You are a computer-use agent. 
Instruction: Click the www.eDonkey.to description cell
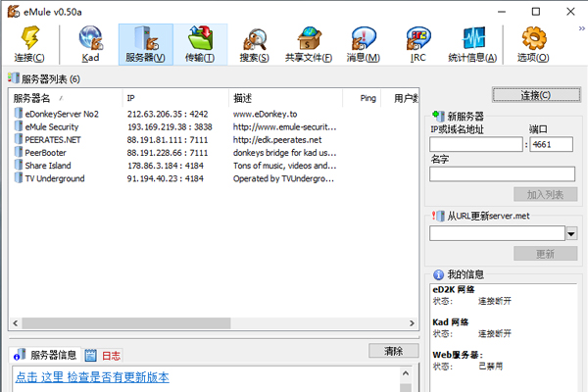point(266,114)
